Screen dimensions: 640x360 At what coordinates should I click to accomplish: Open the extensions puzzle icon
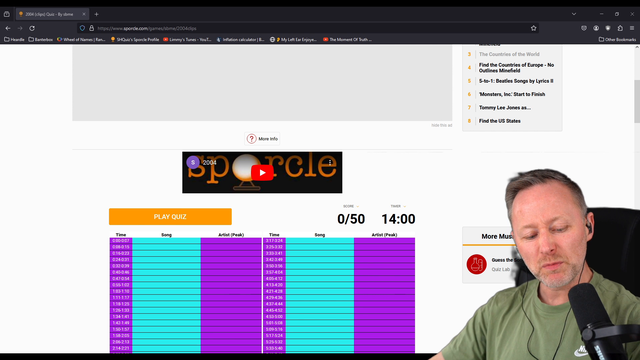pos(620,28)
